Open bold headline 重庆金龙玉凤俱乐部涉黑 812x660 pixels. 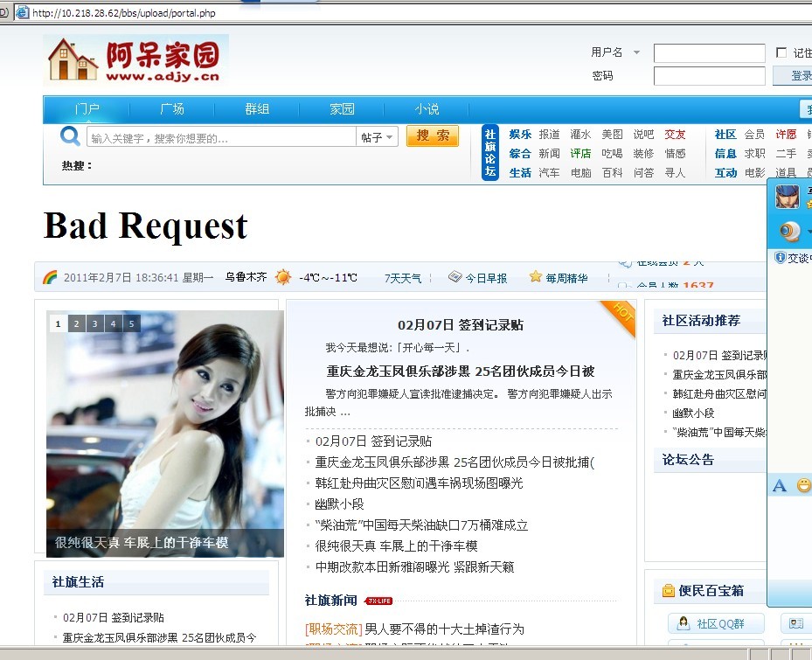(461, 372)
